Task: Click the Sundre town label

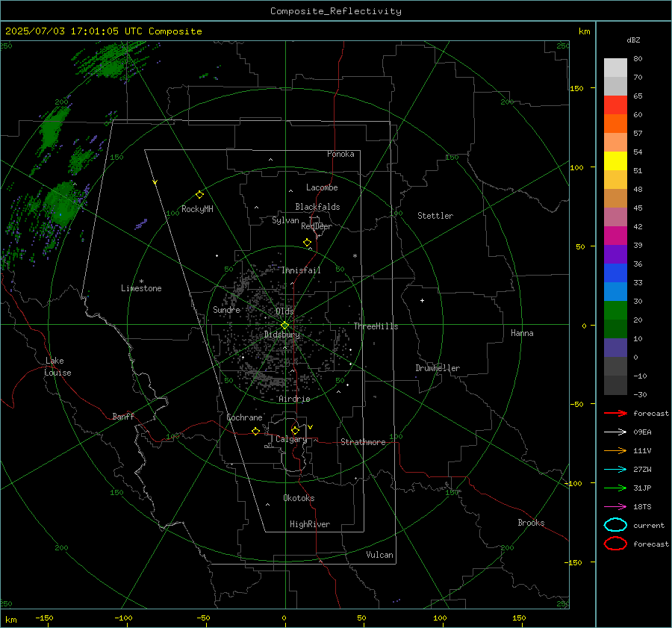Action: coord(227,309)
